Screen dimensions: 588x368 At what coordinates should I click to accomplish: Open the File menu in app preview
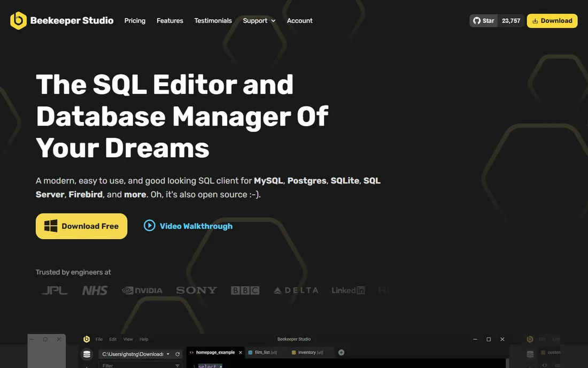(x=99, y=339)
